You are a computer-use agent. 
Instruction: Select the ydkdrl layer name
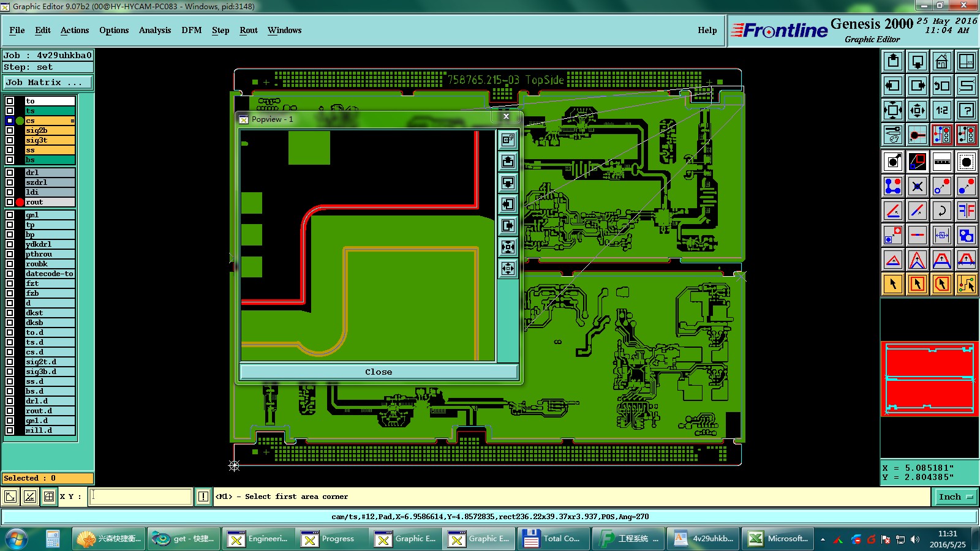50,244
